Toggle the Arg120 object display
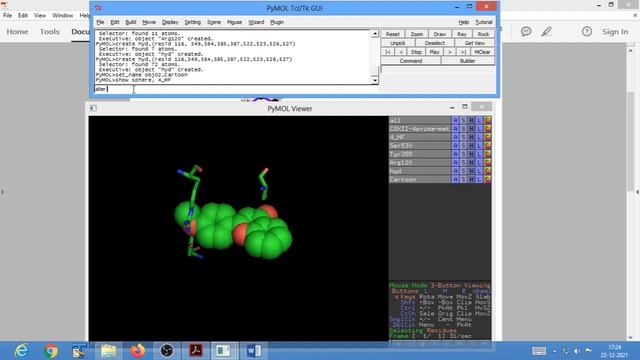 tap(420, 162)
